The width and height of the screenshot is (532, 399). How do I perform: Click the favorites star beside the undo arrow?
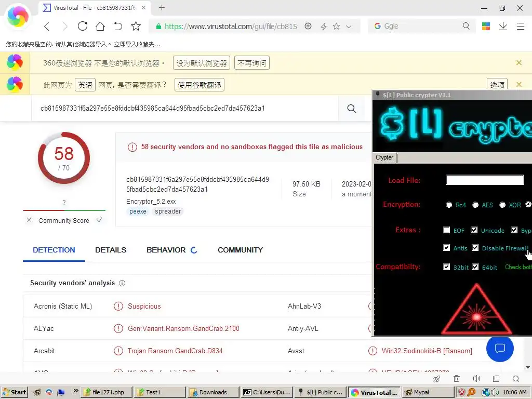point(136,26)
